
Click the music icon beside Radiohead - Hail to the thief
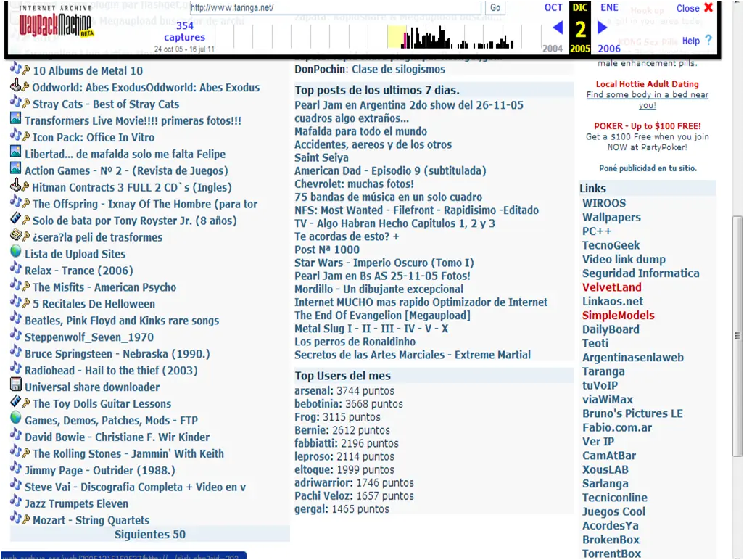(x=16, y=368)
